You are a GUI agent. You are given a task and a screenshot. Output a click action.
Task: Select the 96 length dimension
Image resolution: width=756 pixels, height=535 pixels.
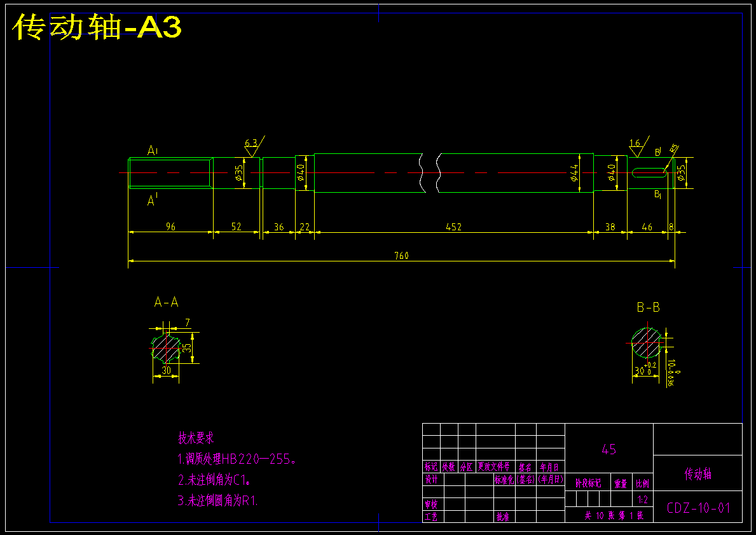click(x=170, y=226)
